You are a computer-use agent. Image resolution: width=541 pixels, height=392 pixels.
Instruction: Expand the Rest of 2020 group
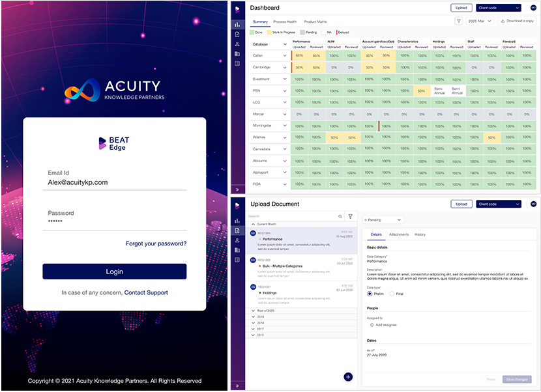(254, 311)
